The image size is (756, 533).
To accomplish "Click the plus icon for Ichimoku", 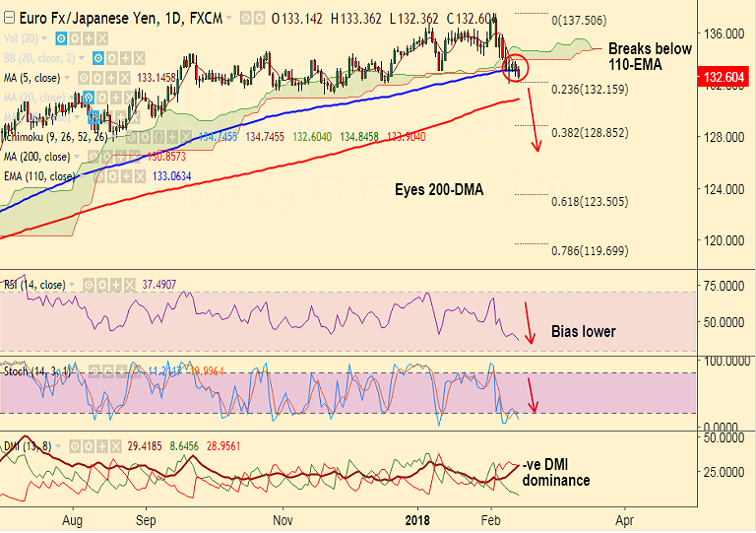I will click(x=172, y=137).
